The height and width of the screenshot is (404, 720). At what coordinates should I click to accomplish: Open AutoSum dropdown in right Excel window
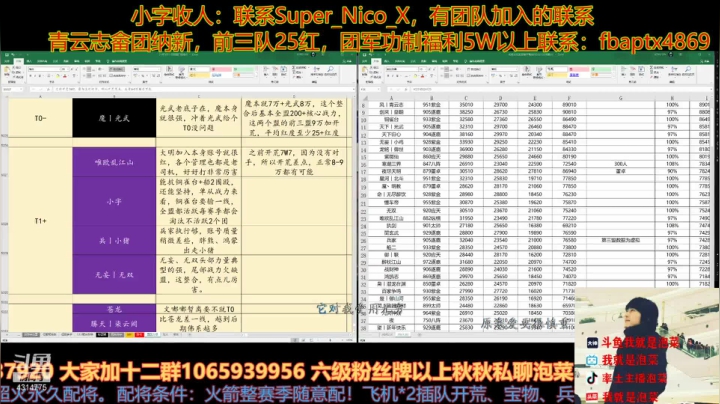667,67
